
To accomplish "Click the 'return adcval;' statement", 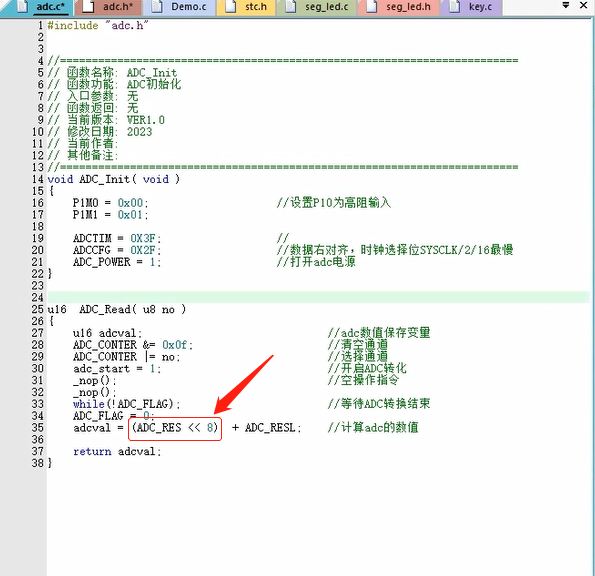I will pos(117,452).
